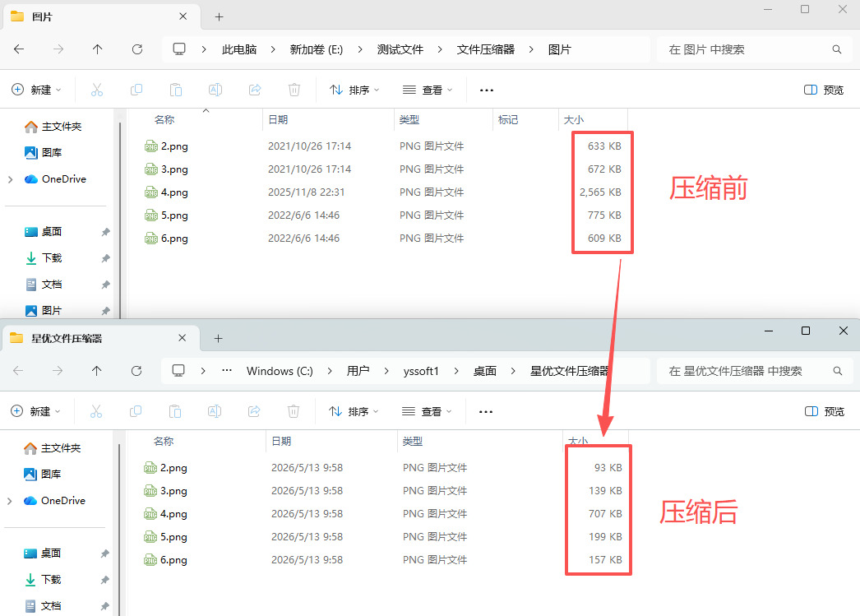Sort by 日期 column in lower window
The height and width of the screenshot is (616, 860).
coord(331,441)
